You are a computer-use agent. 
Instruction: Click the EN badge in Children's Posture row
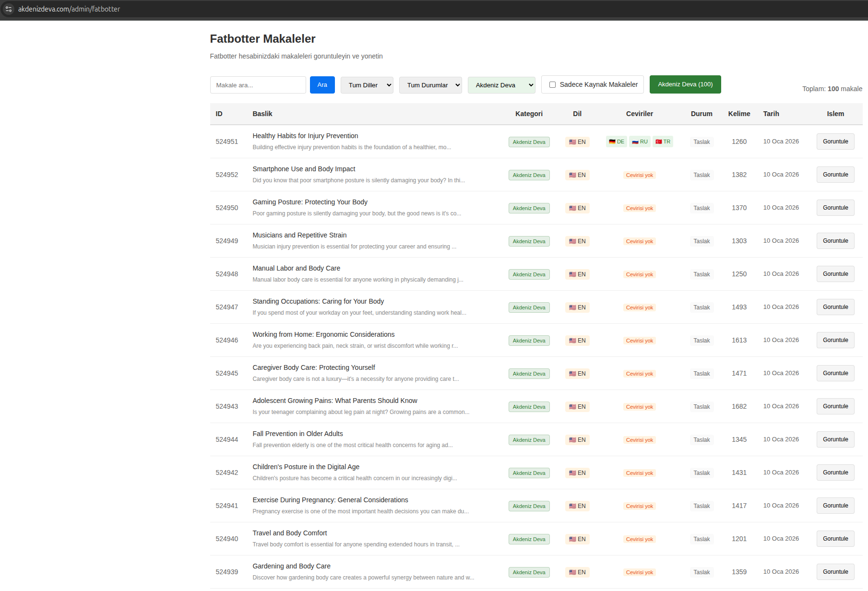577,473
